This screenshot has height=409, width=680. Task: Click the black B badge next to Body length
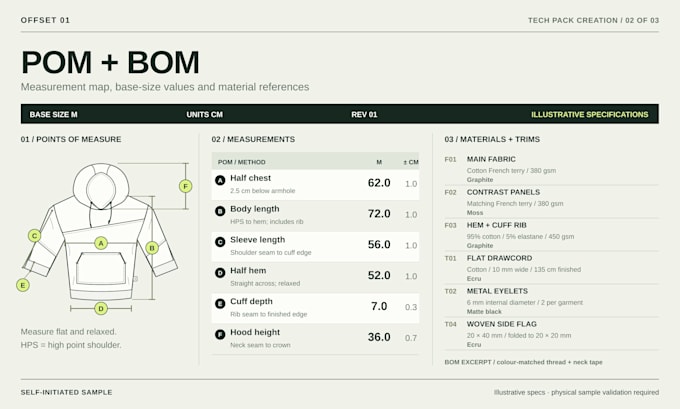point(220,211)
